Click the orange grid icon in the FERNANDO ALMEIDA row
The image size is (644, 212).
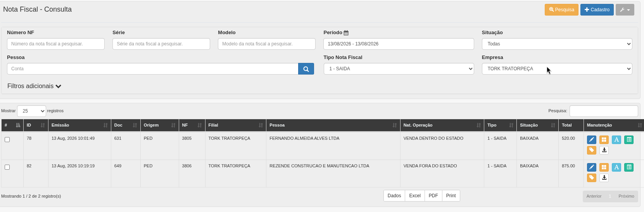604,140
